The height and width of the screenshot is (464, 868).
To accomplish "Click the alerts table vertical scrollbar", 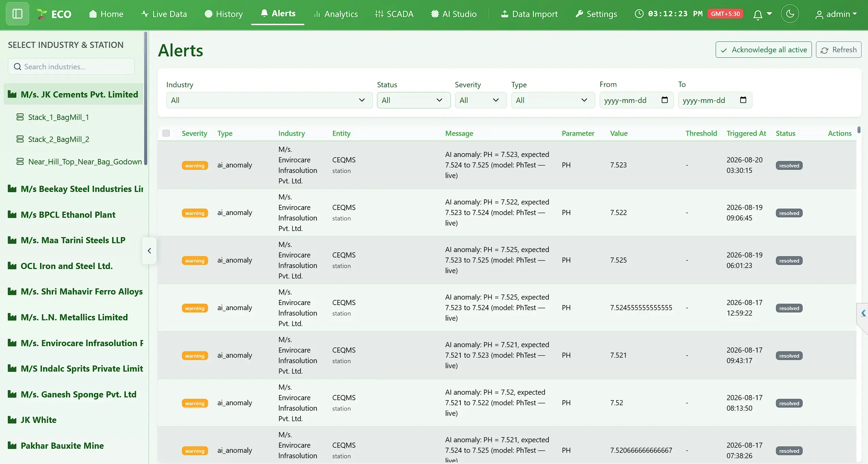I will point(859,130).
